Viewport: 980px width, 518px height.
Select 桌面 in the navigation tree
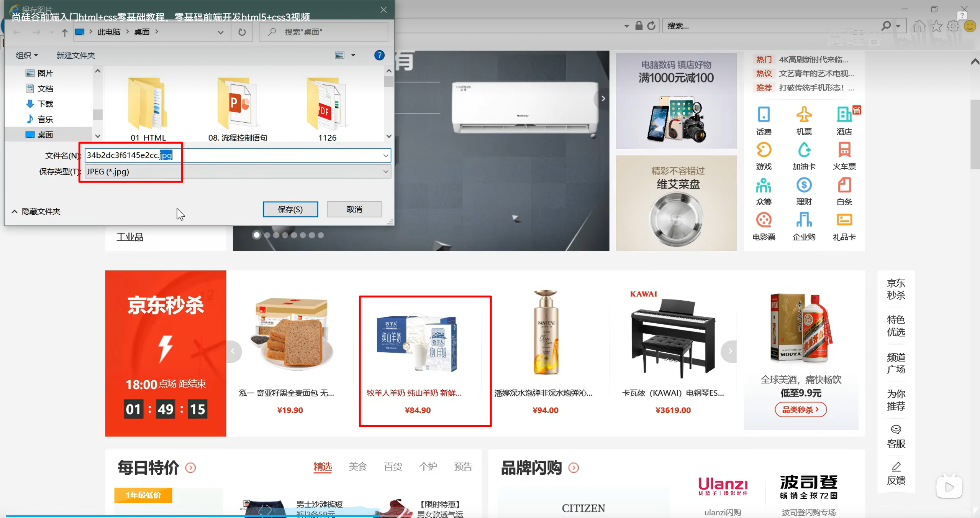[x=45, y=135]
